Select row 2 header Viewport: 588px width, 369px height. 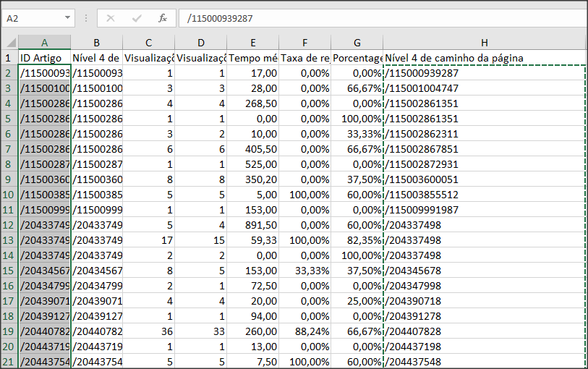point(9,73)
